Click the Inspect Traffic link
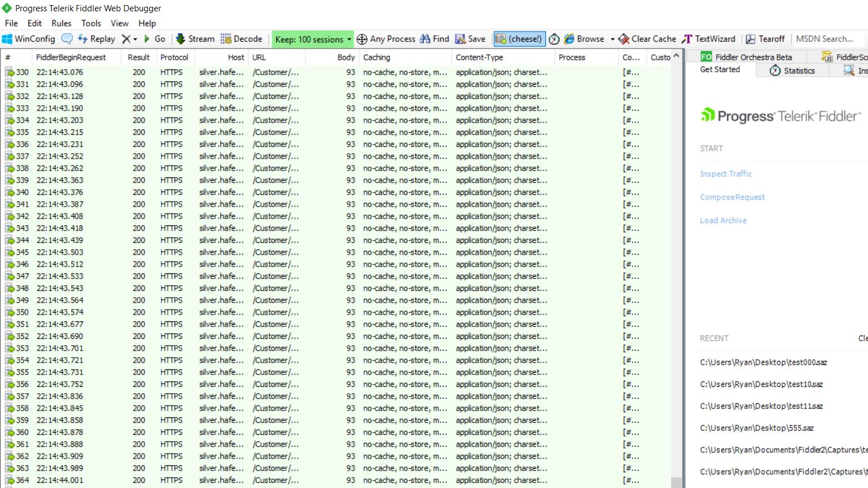 tap(726, 174)
